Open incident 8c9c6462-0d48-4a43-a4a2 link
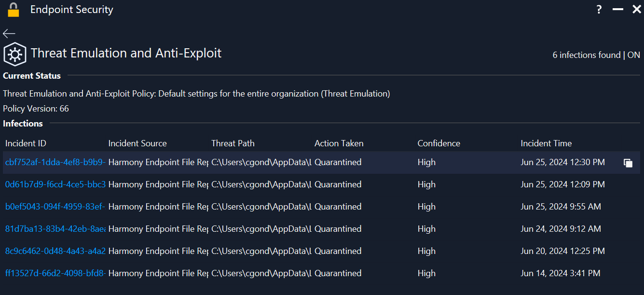 [x=55, y=251]
